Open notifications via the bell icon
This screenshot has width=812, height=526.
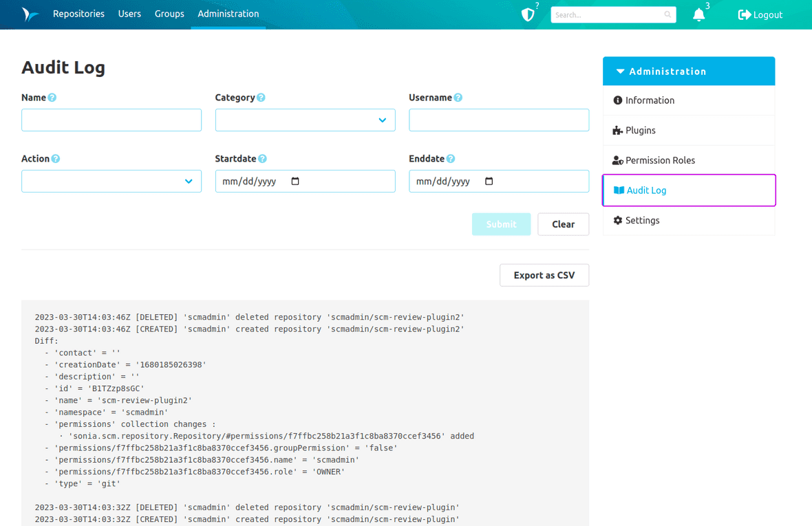[699, 14]
